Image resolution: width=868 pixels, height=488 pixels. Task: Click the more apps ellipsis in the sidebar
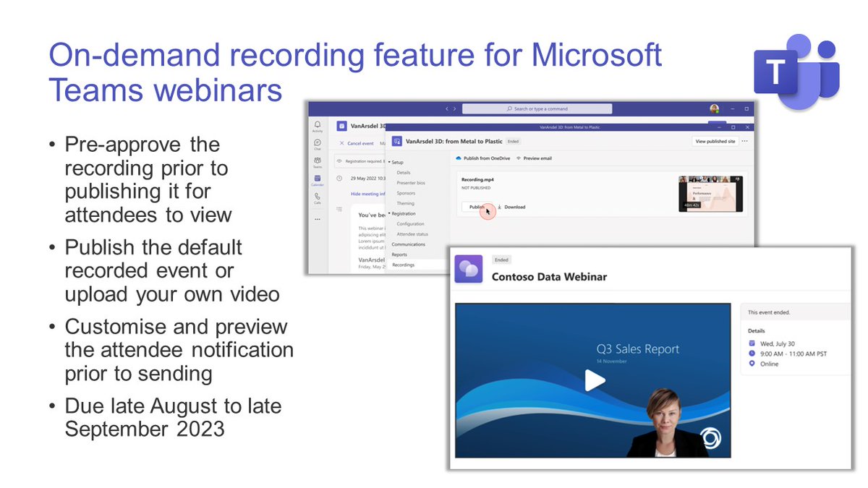coord(318,219)
